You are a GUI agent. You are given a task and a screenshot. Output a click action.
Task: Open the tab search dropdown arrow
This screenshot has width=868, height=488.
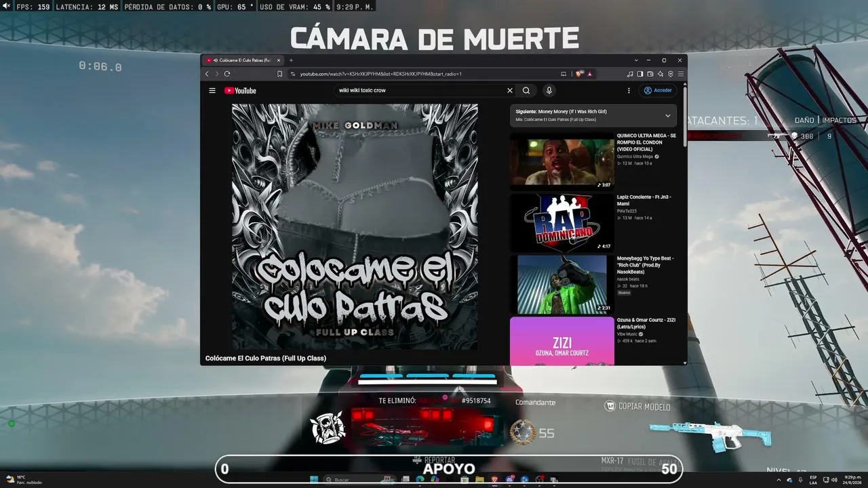coord(636,60)
